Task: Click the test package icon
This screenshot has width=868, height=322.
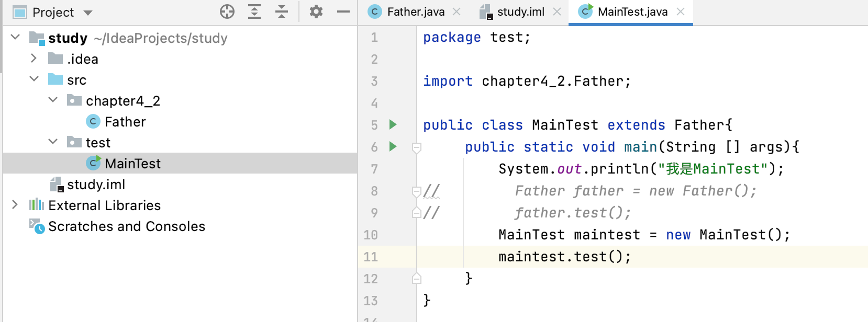Action: click(74, 142)
